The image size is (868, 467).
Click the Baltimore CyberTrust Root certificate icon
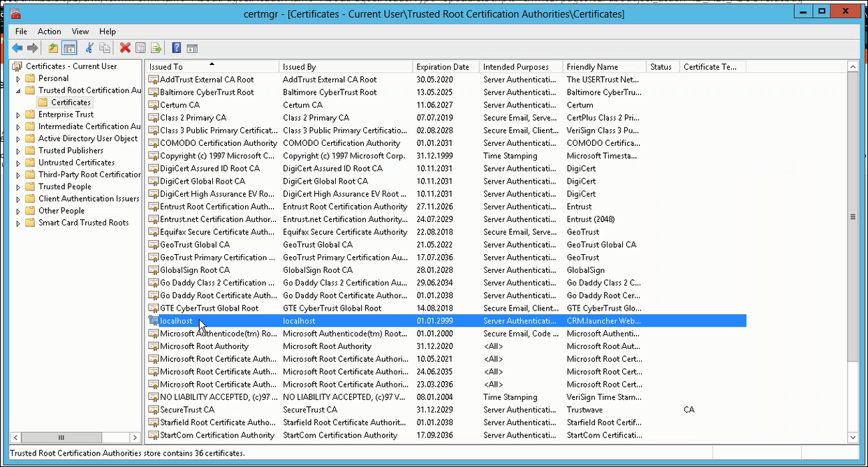(154, 92)
